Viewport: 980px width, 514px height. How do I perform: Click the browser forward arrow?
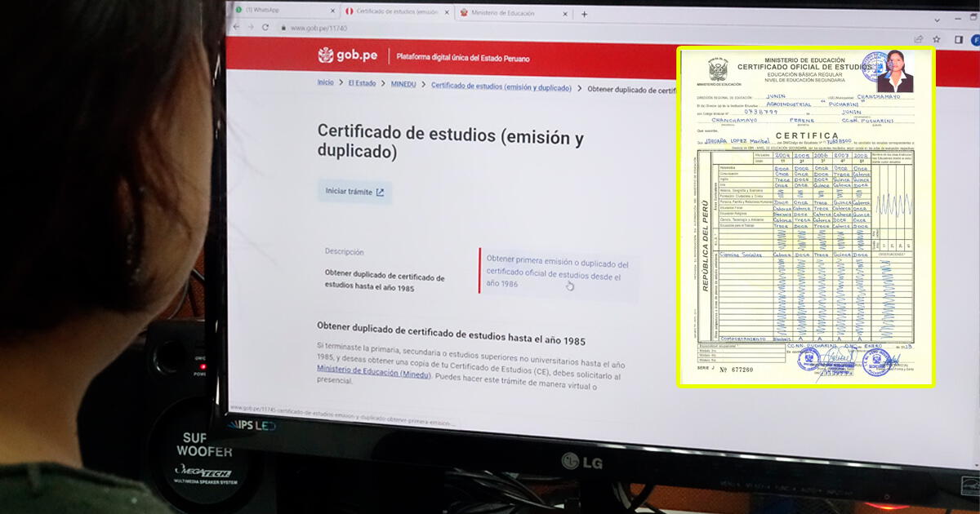(x=251, y=27)
